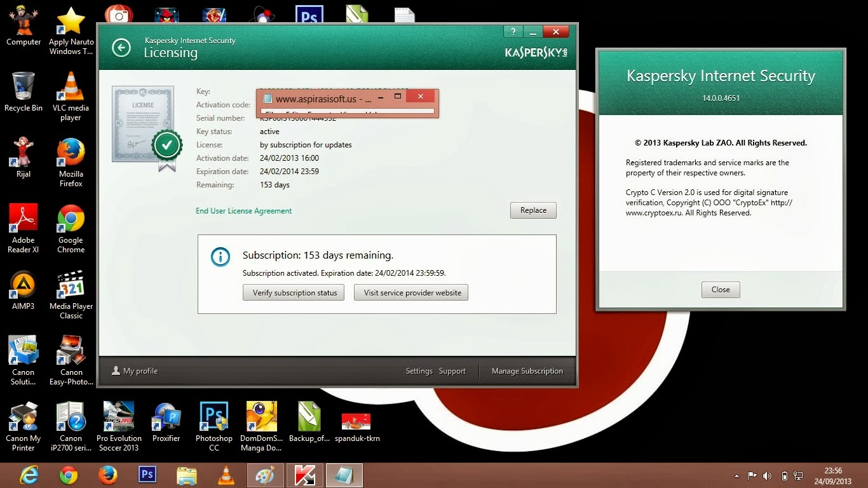The width and height of the screenshot is (868, 488).
Task: Open VLC from the taskbar
Action: coord(226,475)
